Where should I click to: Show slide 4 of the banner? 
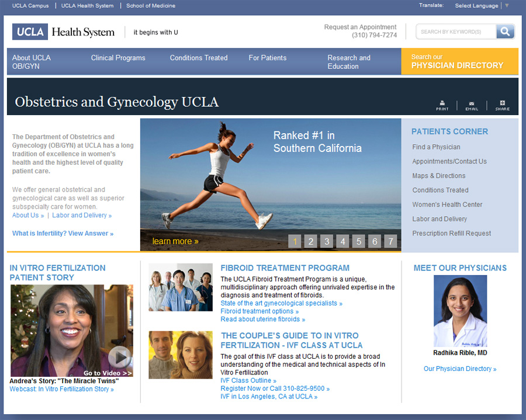pos(343,241)
